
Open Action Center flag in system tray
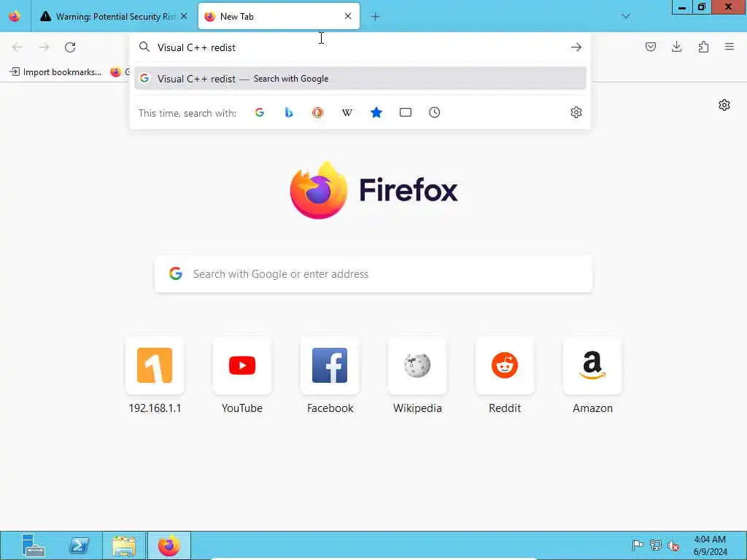[638, 545]
